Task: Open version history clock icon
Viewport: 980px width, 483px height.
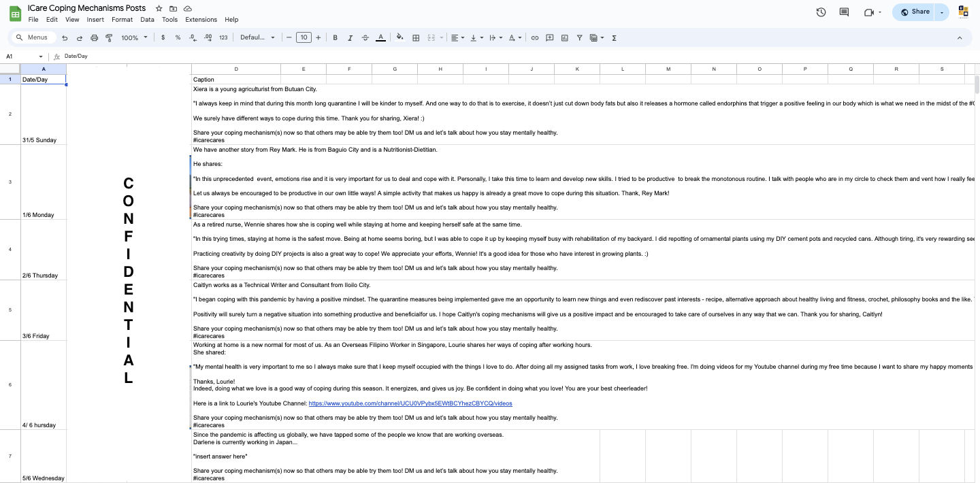Action: coord(821,12)
